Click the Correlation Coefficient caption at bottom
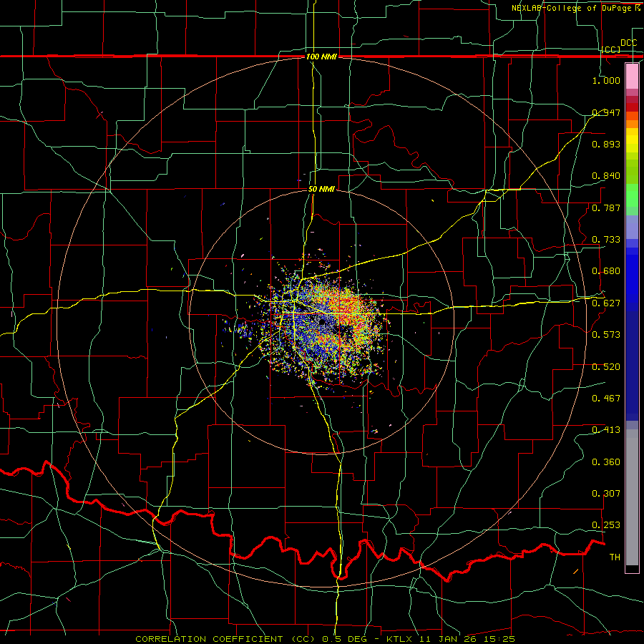644x644 pixels. tap(325, 639)
